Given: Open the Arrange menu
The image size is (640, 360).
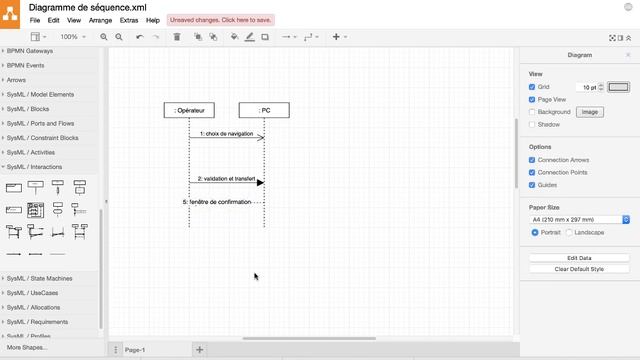Looking at the screenshot, I should tap(100, 20).
